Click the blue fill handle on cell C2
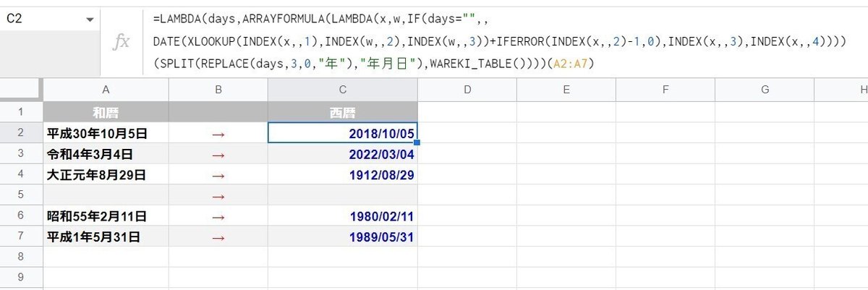This screenshot has width=868, height=290. tap(417, 143)
